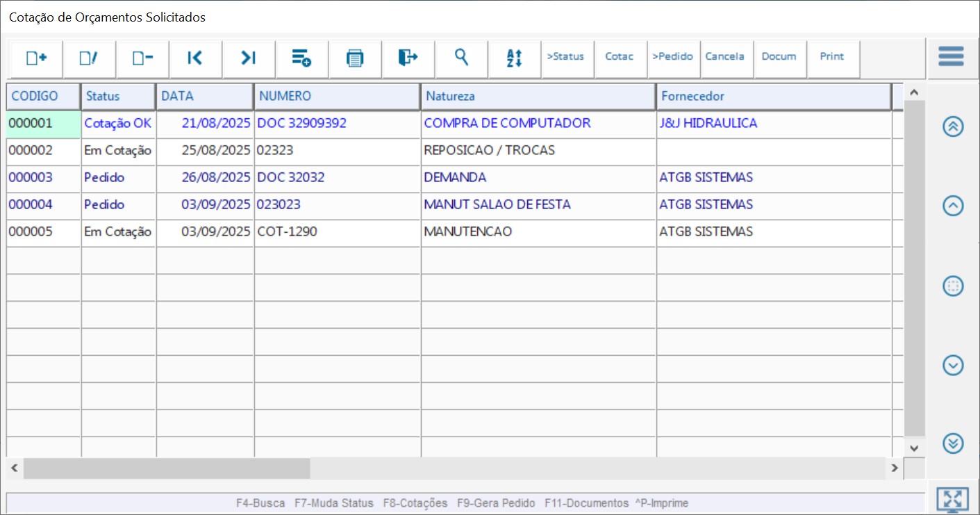Click the new record icon in toolbar
Screen dimensions: 980x515
pos(36,58)
